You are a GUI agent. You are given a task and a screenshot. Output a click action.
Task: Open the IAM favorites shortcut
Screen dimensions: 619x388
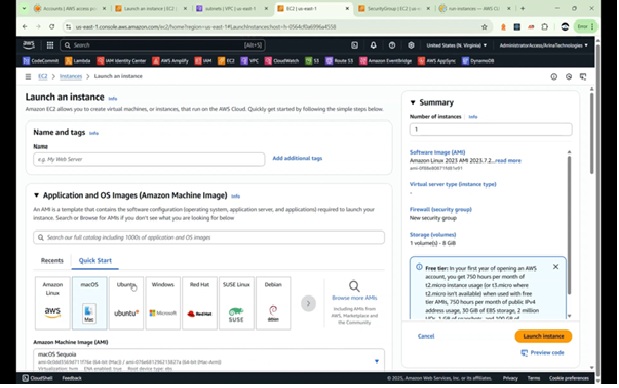203,61
